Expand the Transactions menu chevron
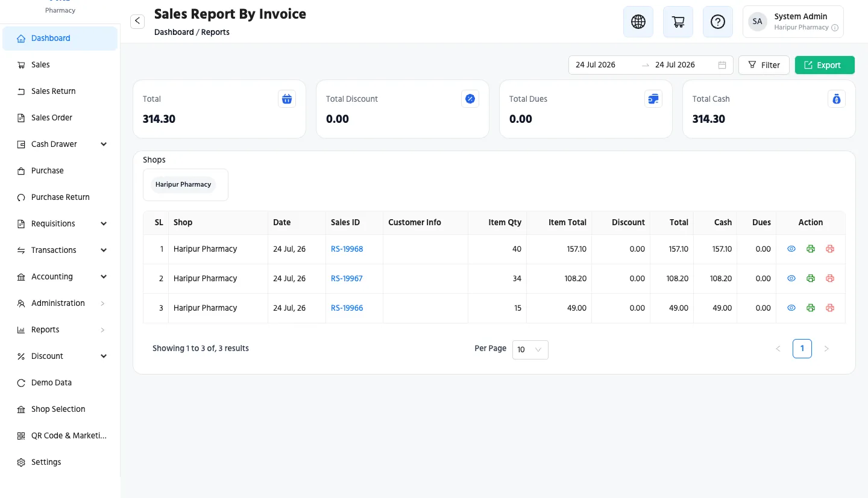Screen dimensions: 868x498 (x=104, y=251)
